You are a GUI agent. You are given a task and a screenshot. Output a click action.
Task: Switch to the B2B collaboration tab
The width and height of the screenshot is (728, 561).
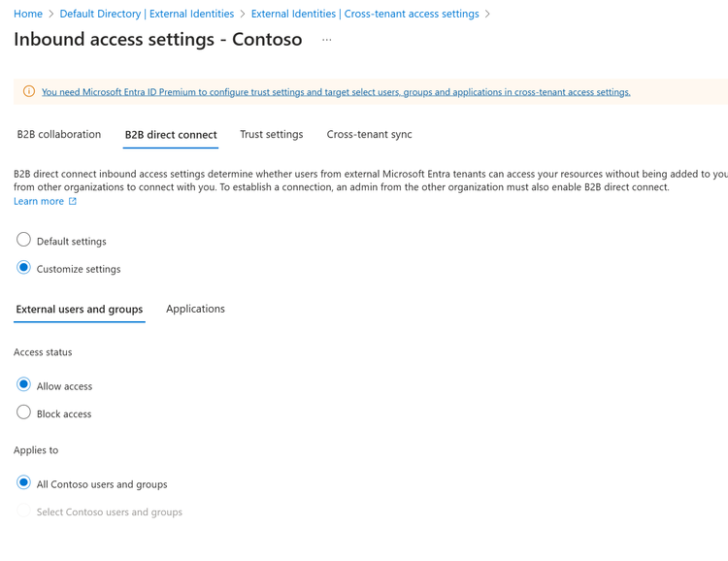(59, 135)
